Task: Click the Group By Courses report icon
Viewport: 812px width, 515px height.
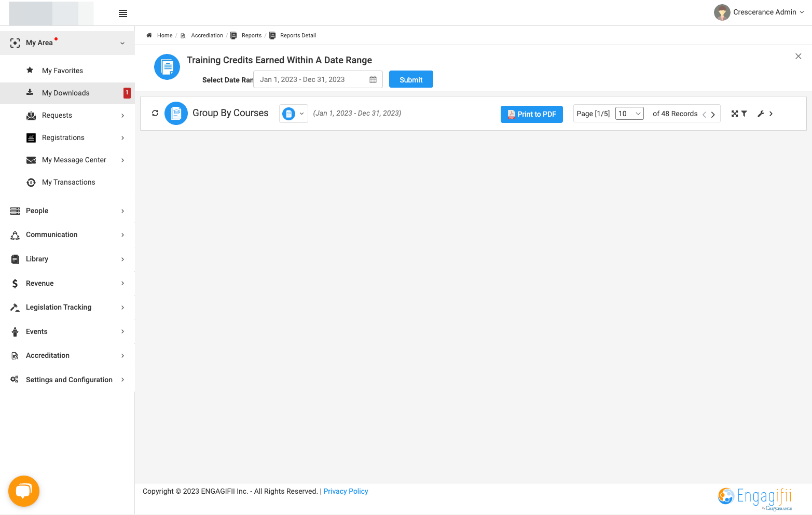Action: 176,113
